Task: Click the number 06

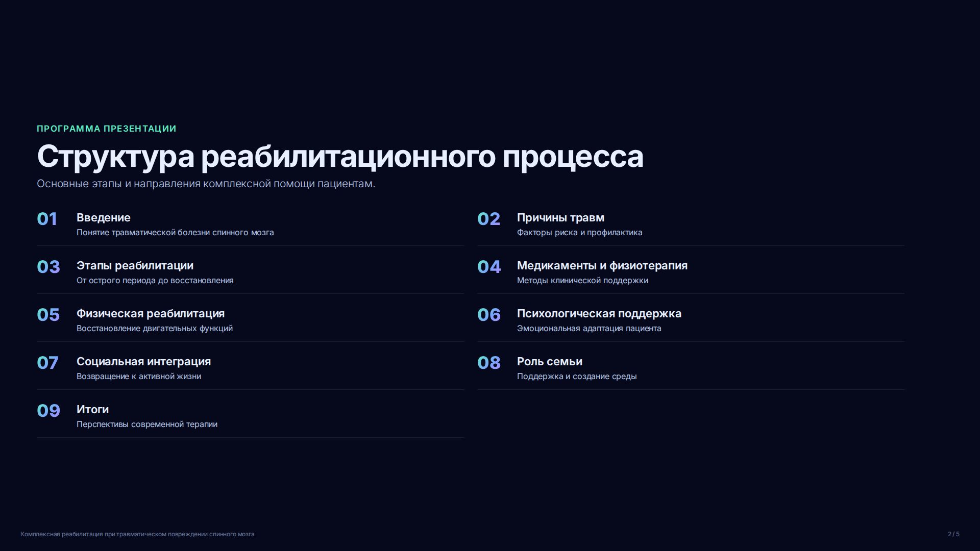Action: pyautogui.click(x=489, y=315)
